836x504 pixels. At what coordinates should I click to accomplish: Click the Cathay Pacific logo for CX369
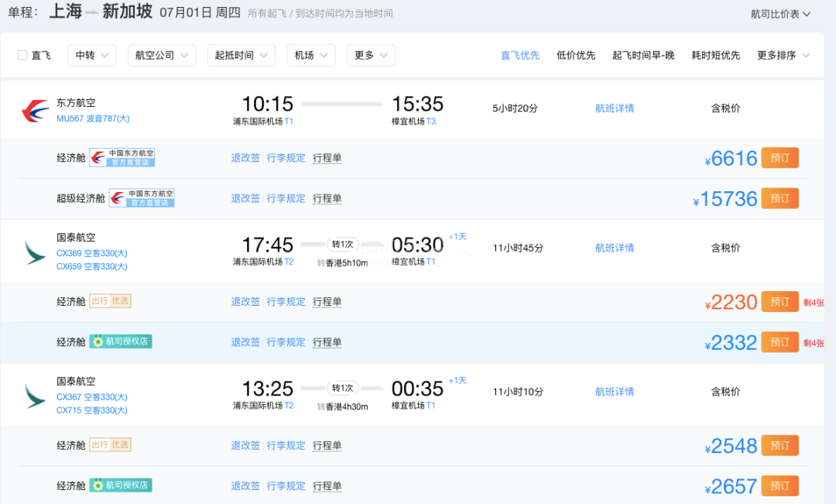[x=35, y=252]
